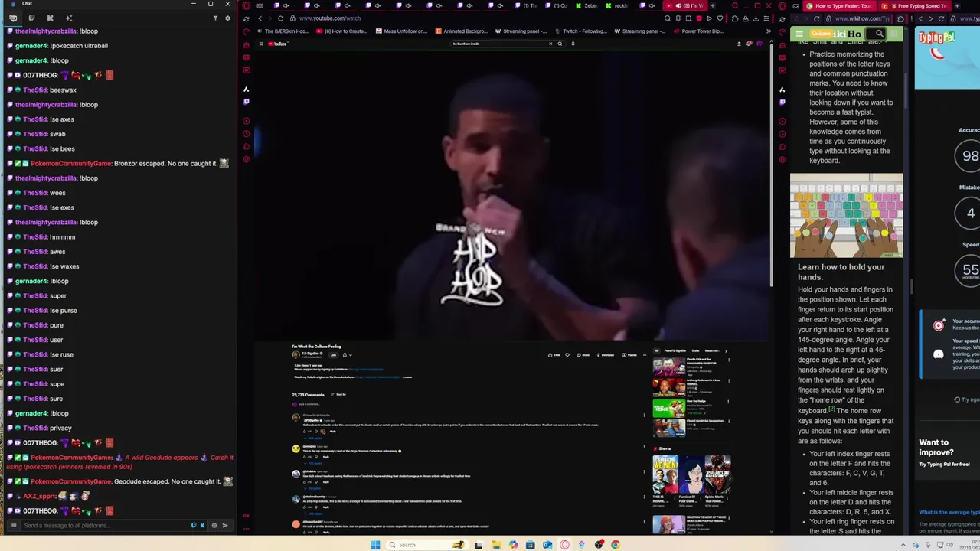
Task: Expand the 172 replies thread
Action: 315,463
